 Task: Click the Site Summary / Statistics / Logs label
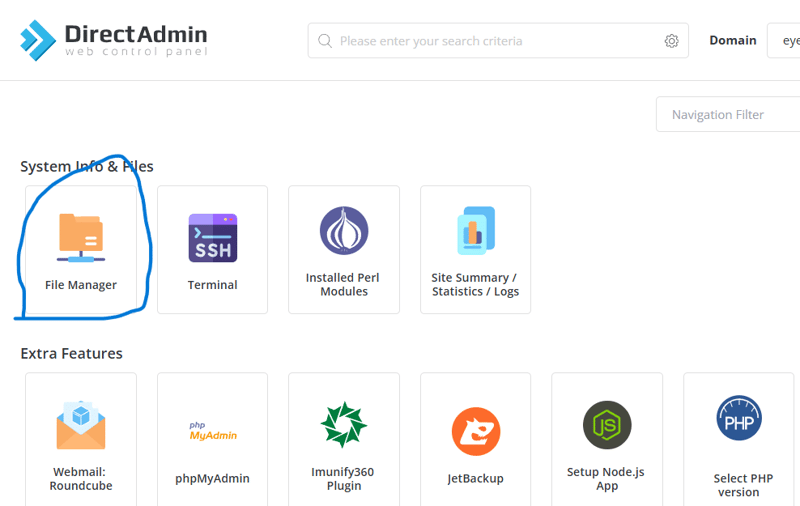[x=475, y=285]
